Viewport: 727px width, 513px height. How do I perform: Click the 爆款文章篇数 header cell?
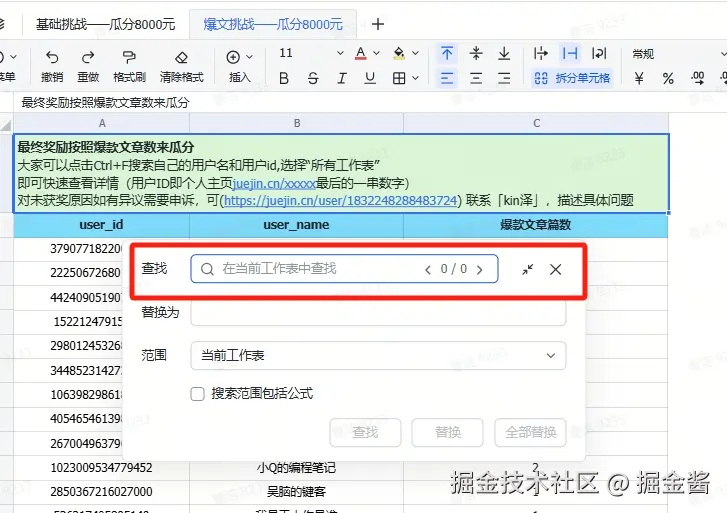pos(536,225)
